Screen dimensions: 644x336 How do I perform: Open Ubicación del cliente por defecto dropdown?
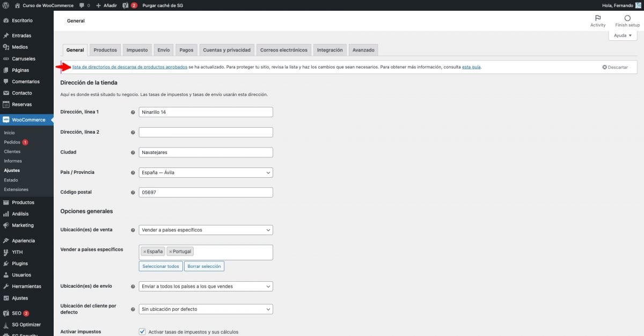click(206, 309)
